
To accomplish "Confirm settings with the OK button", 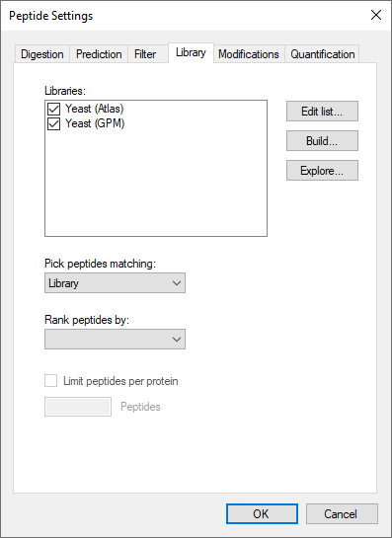I will click(x=262, y=513).
